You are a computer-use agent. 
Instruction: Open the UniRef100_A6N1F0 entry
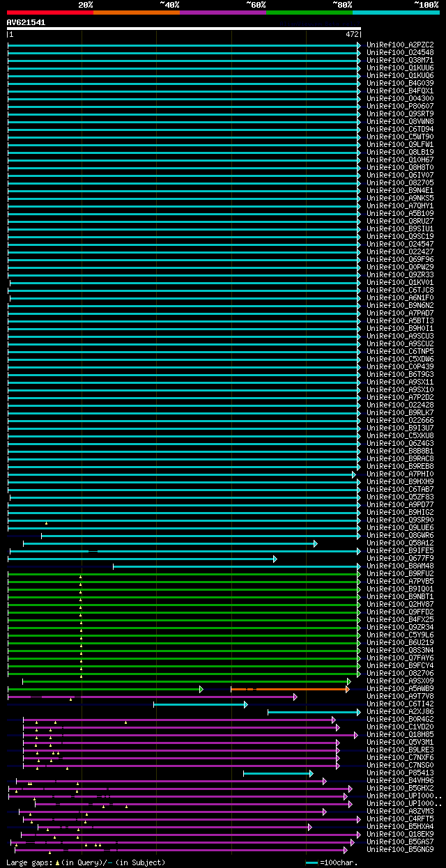(x=400, y=298)
